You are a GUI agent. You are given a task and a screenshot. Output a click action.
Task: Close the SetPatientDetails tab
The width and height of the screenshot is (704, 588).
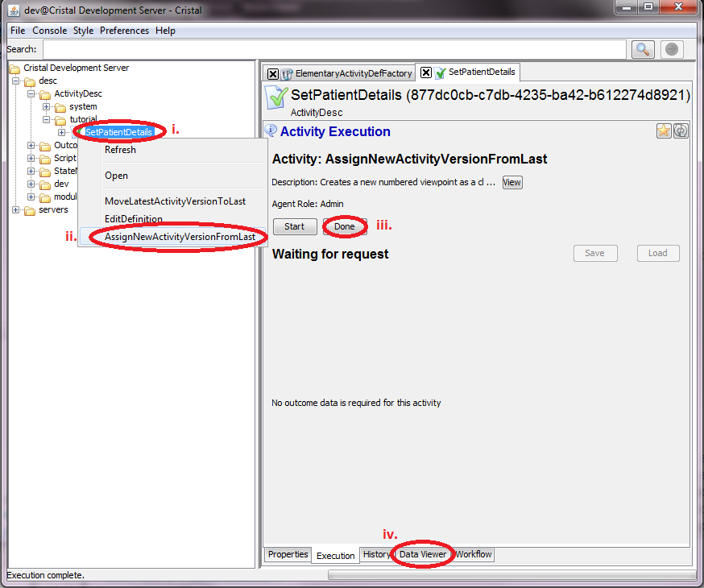pos(426,72)
